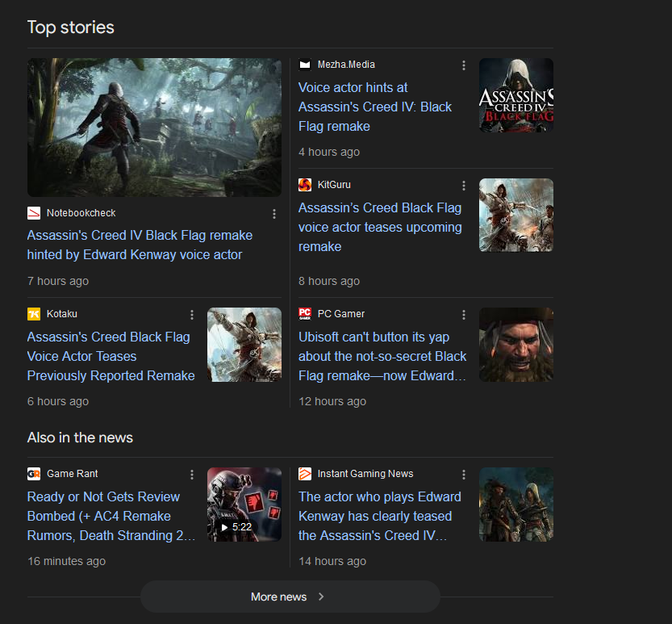Open the KitGuru story options menu
Image resolution: width=672 pixels, height=624 pixels.
(464, 186)
